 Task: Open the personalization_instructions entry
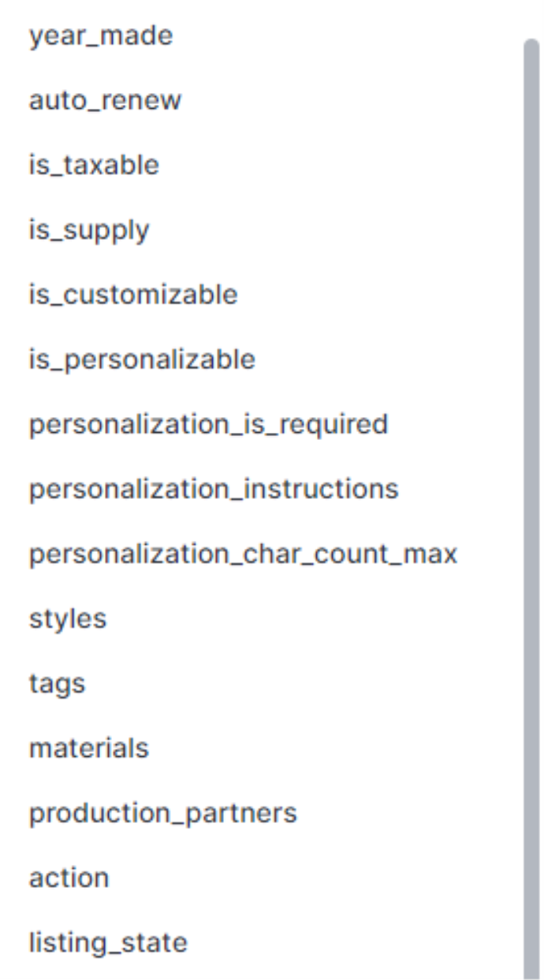[213, 489]
